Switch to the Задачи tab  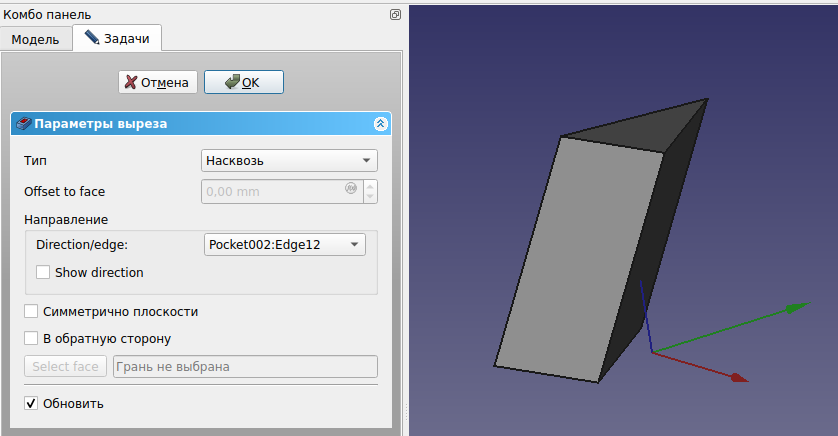pos(117,38)
